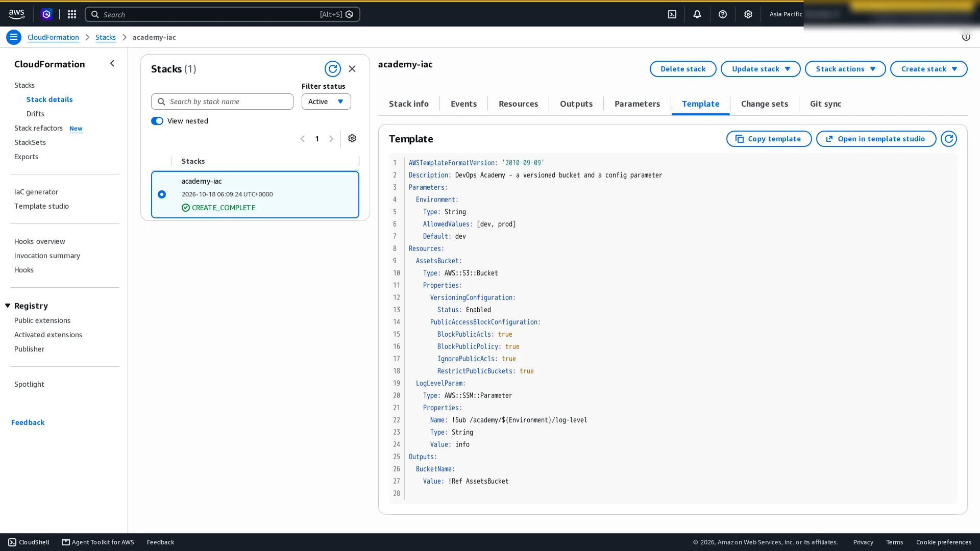The width and height of the screenshot is (980, 551).
Task: Refresh the Template view
Action: point(949,139)
